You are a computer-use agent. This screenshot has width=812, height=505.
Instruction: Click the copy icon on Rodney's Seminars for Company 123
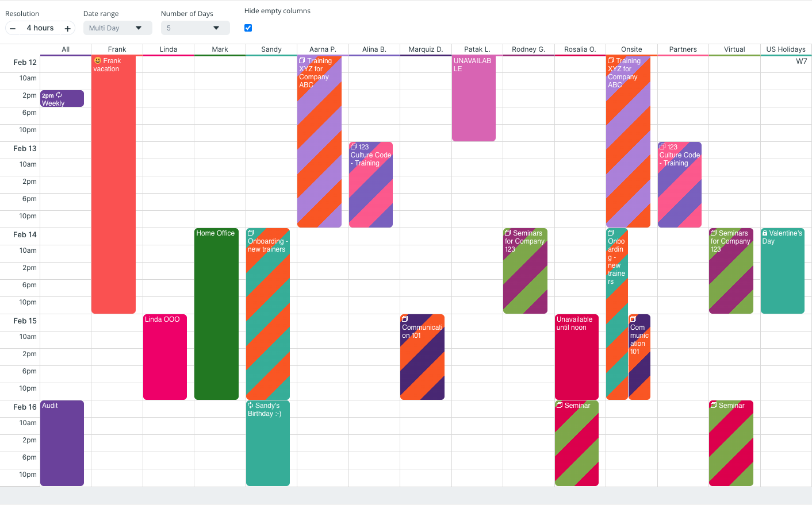507,233
